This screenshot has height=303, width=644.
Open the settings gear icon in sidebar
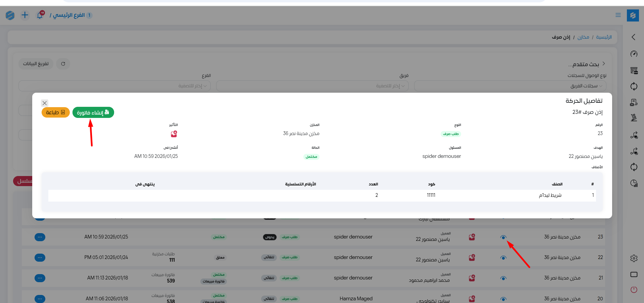click(x=634, y=258)
